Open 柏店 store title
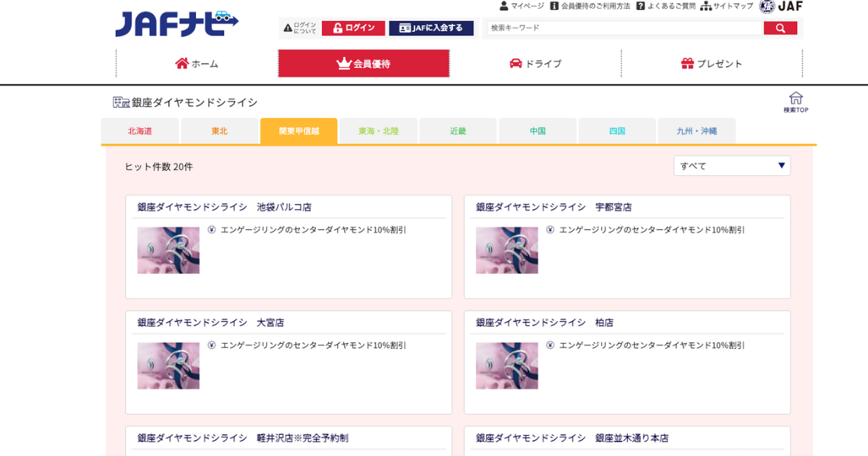The image size is (868, 456). coord(545,323)
